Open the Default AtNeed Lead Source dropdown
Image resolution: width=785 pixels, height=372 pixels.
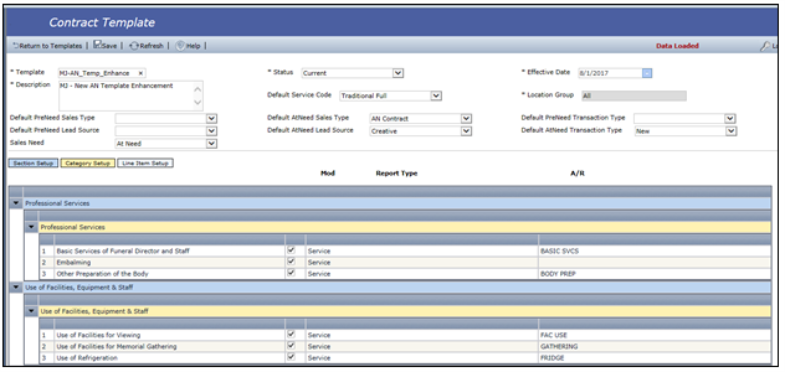pos(466,131)
